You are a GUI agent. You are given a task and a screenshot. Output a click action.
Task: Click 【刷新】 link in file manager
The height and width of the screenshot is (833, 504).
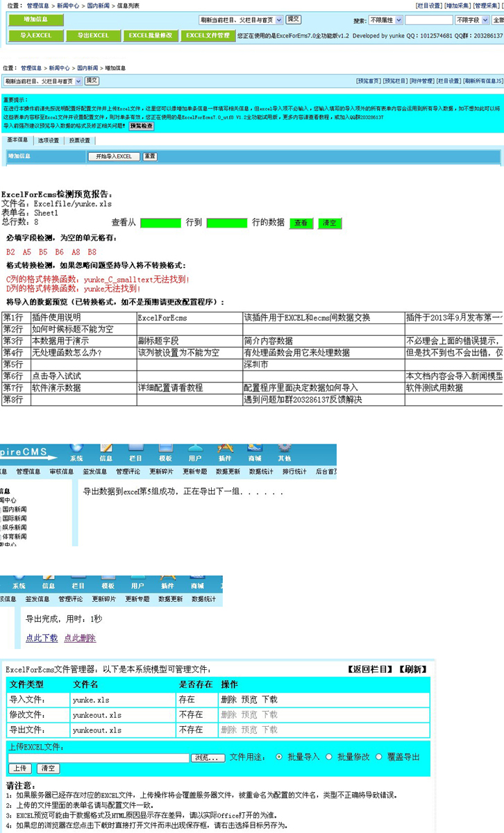click(412, 670)
